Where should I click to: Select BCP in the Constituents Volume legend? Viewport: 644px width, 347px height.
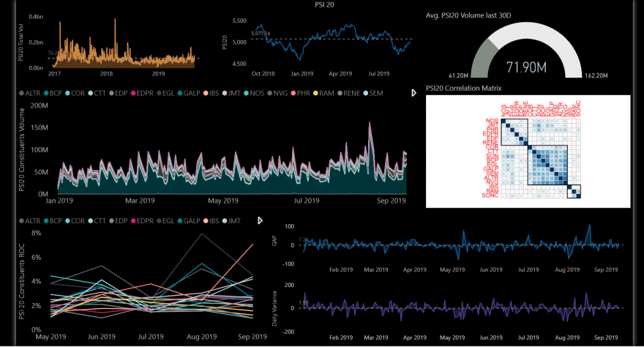(53, 93)
